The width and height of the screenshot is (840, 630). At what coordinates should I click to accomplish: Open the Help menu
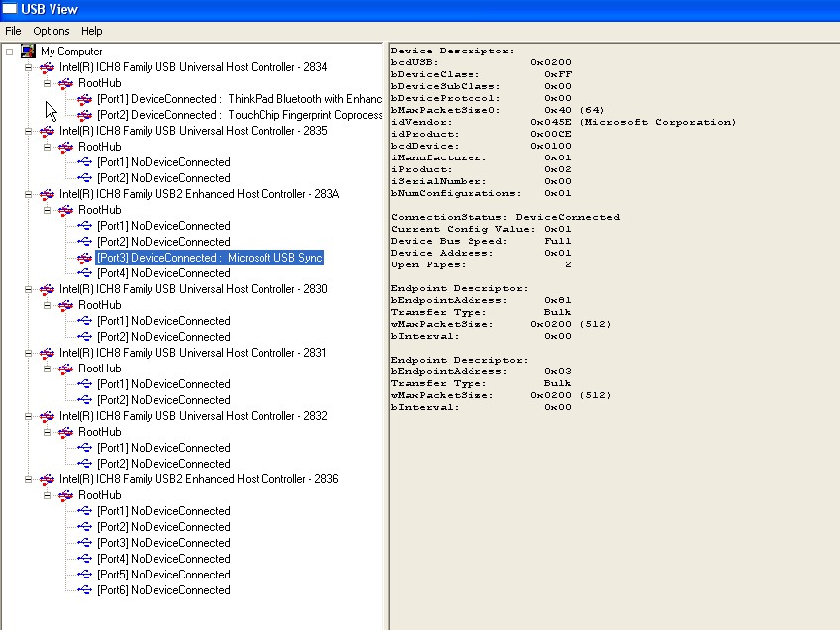(91, 31)
